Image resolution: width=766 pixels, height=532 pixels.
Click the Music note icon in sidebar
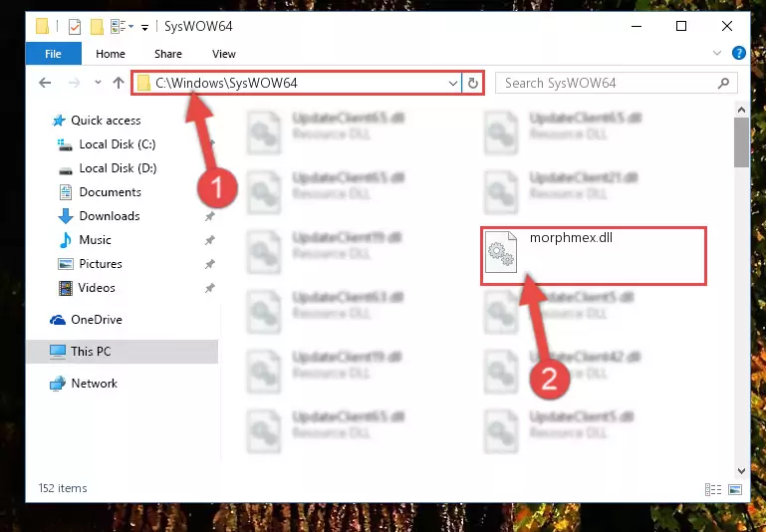(66, 240)
